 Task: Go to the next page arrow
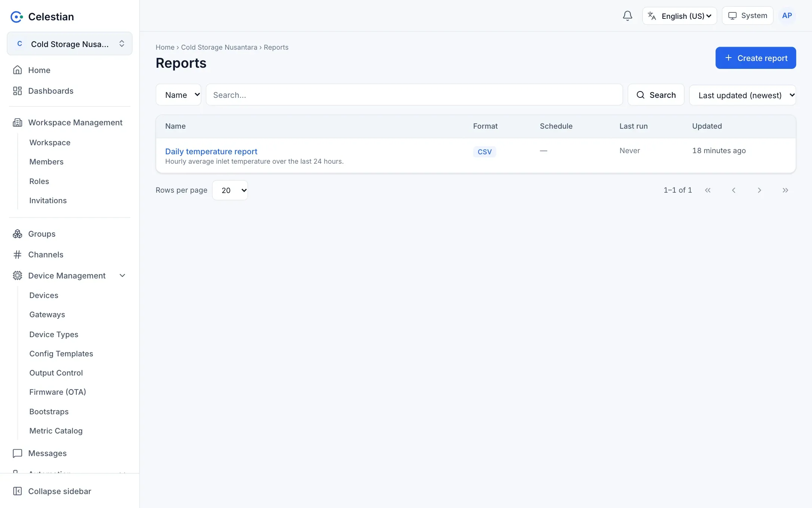(x=759, y=190)
